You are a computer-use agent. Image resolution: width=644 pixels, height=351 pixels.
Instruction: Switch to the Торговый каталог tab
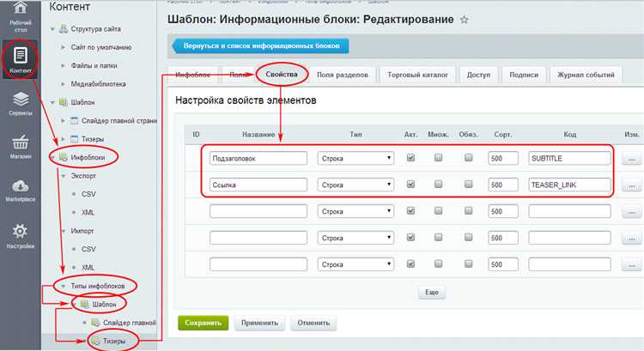click(417, 75)
